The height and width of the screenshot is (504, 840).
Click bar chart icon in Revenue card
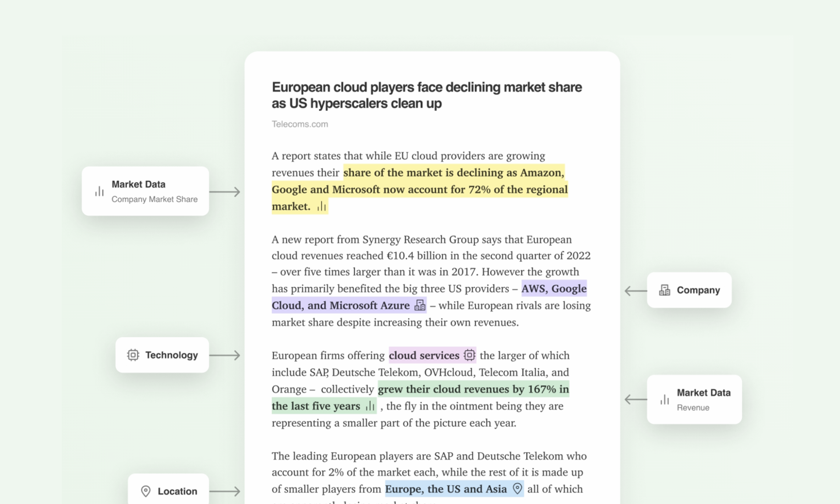click(664, 399)
